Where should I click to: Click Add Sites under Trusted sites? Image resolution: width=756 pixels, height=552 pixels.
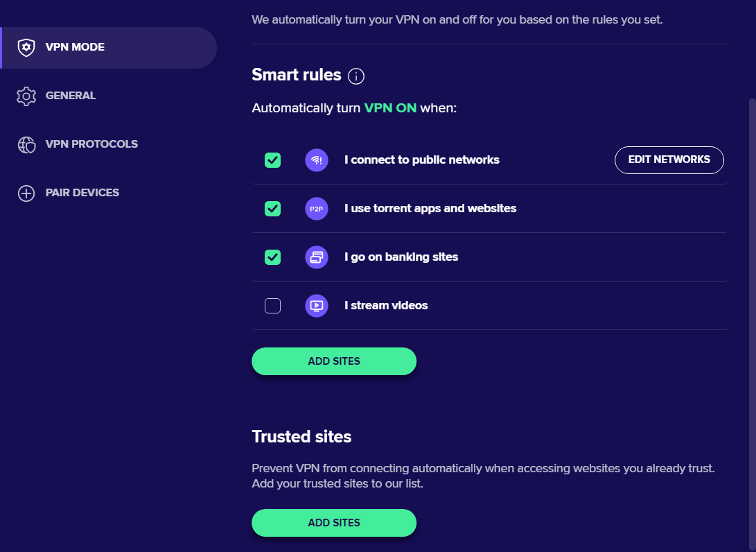[x=334, y=523]
